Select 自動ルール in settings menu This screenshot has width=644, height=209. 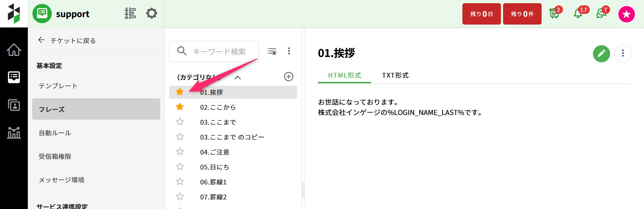coord(55,133)
